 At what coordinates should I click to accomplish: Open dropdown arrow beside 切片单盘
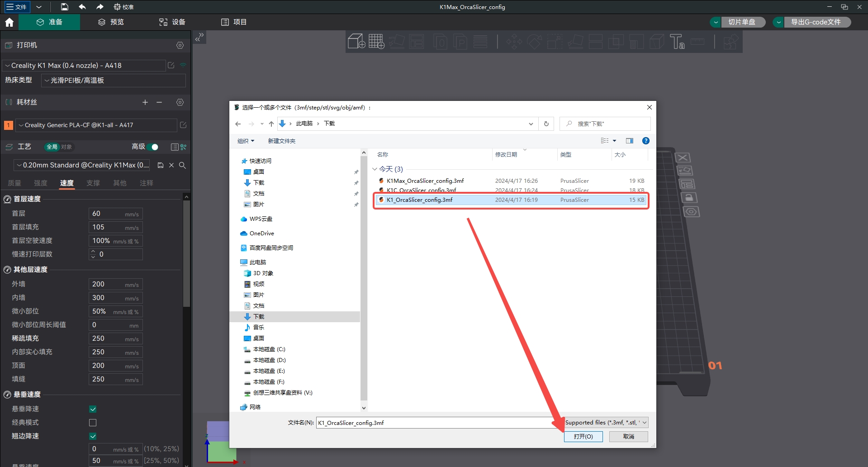716,22
